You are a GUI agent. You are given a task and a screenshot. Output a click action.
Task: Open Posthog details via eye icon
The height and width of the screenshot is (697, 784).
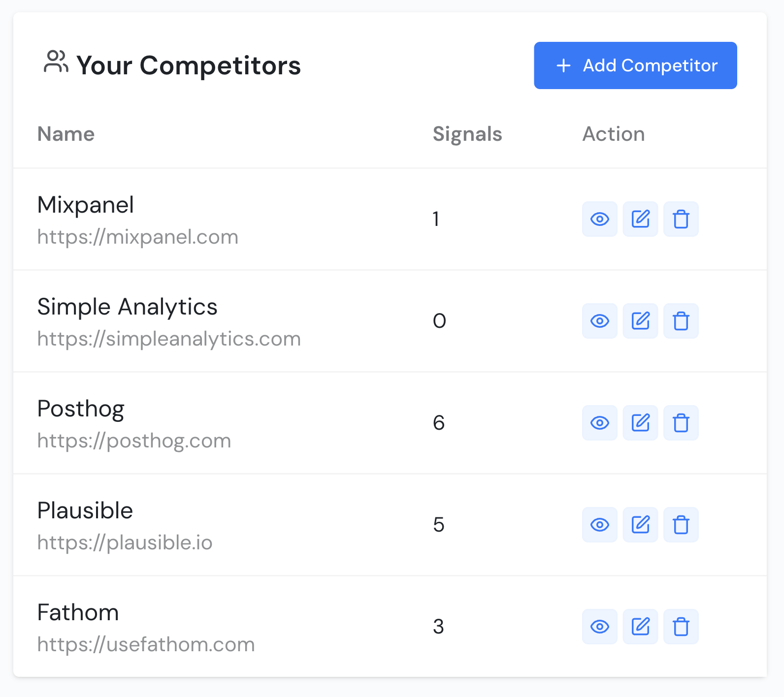(599, 423)
